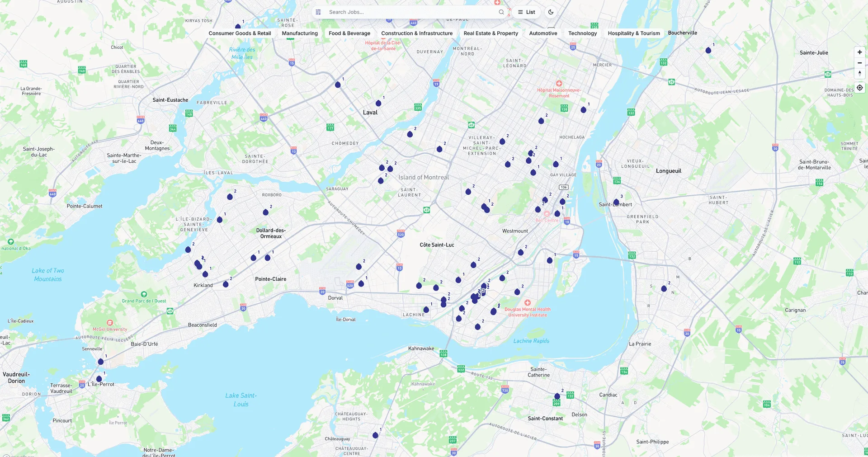Open the job marker at Saint-Lambert
This screenshot has height=457, width=868.
coord(616,202)
